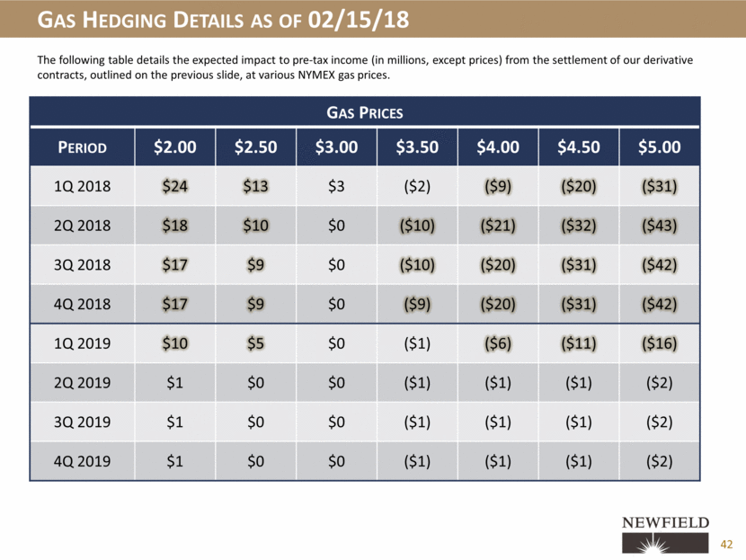Click the $4.50 price column header
The image size is (746, 560).
tap(579, 147)
